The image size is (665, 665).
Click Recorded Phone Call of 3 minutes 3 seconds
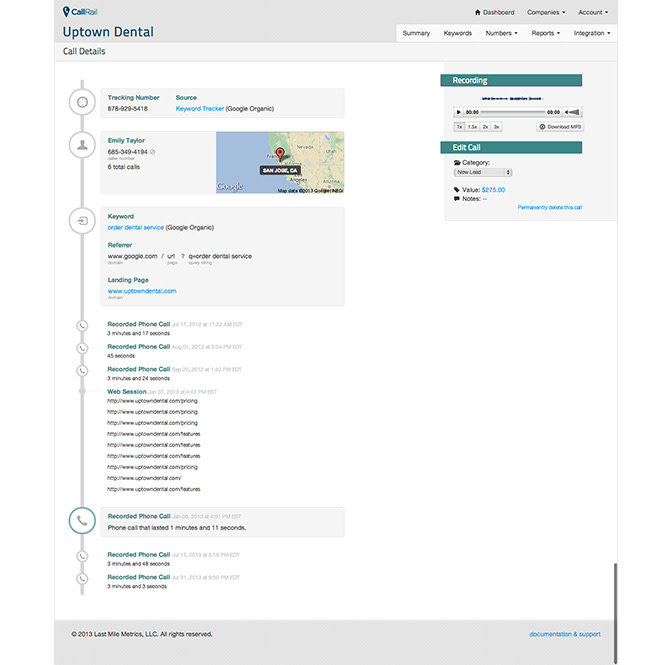point(138,577)
